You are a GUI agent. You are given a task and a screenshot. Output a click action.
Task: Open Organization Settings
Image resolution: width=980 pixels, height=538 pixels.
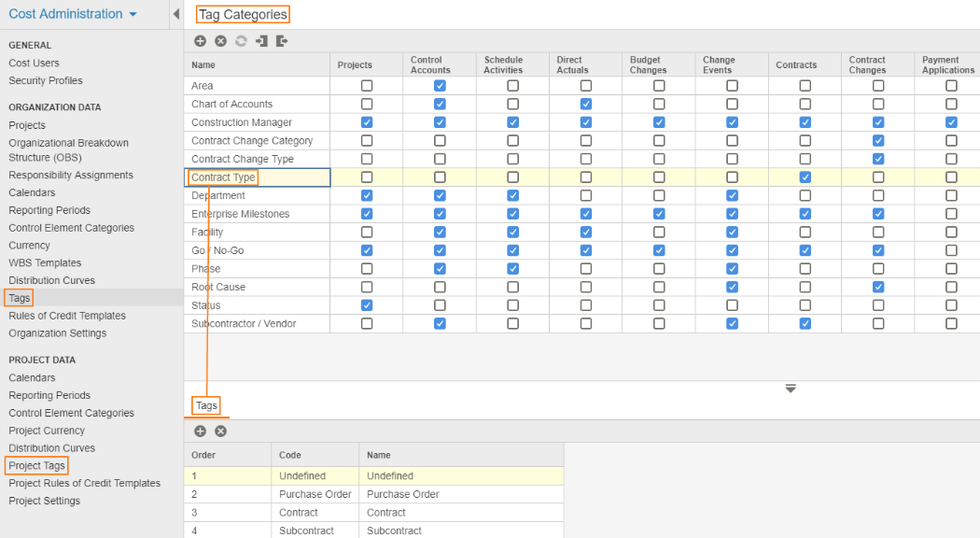(58, 333)
